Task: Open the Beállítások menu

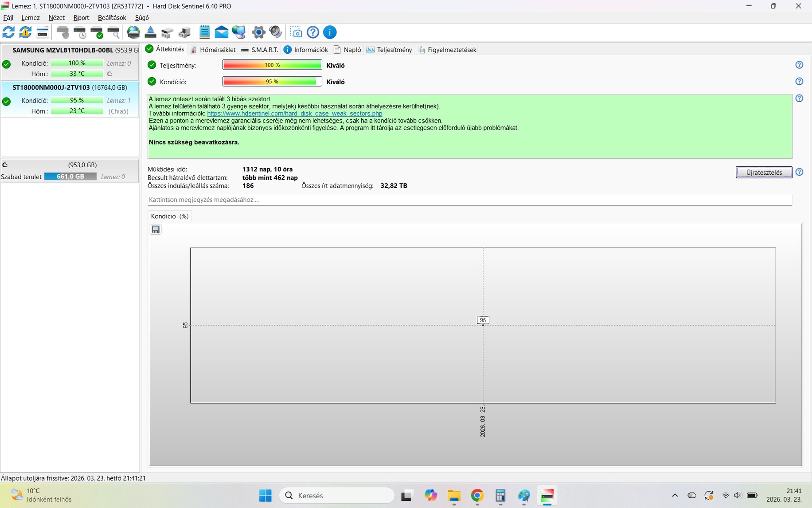Action: coord(112,18)
